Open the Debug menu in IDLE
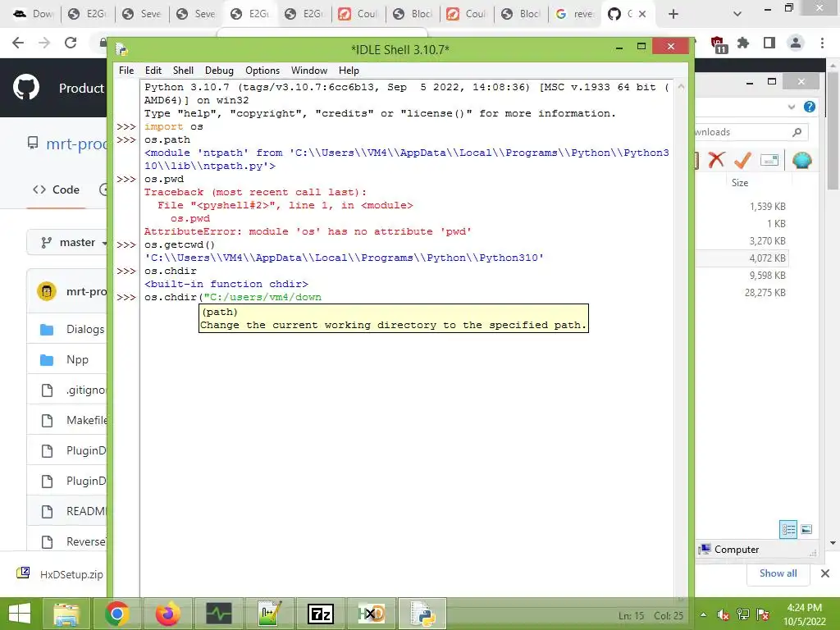The image size is (840, 630). [x=219, y=71]
